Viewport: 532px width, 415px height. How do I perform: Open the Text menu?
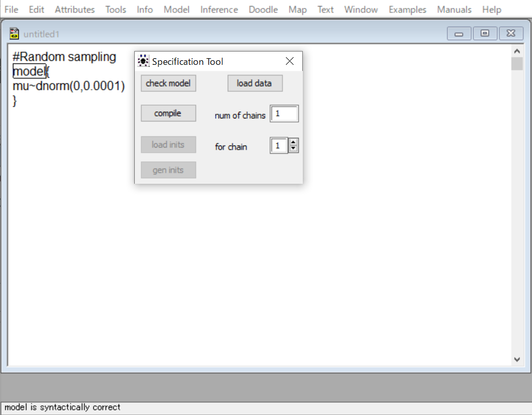(326, 10)
